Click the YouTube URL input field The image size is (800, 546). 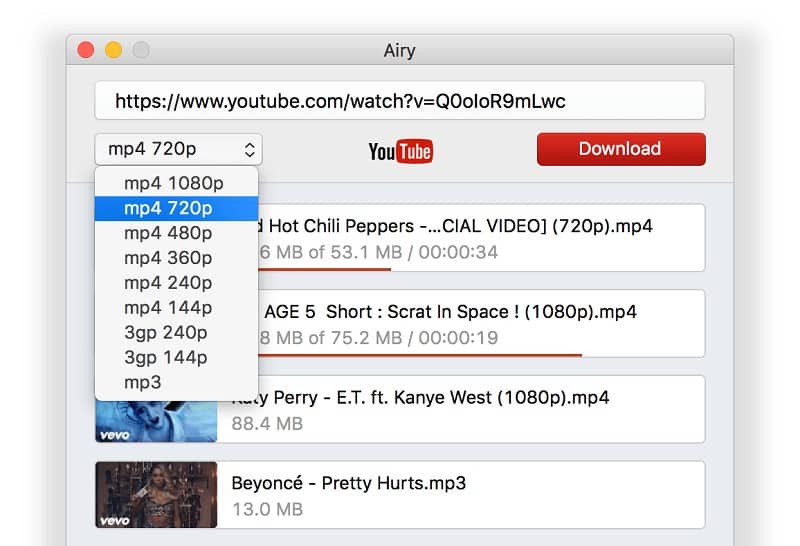tap(400, 101)
